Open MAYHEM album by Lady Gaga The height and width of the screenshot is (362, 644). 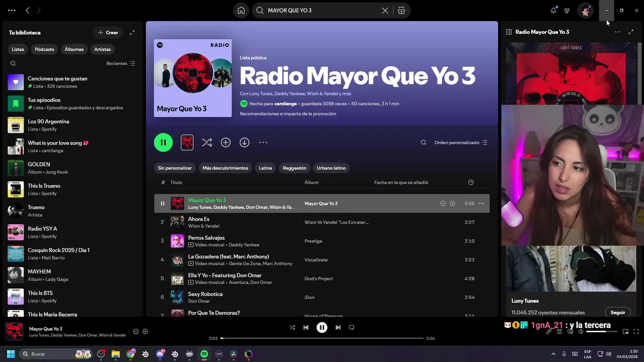(x=72, y=275)
